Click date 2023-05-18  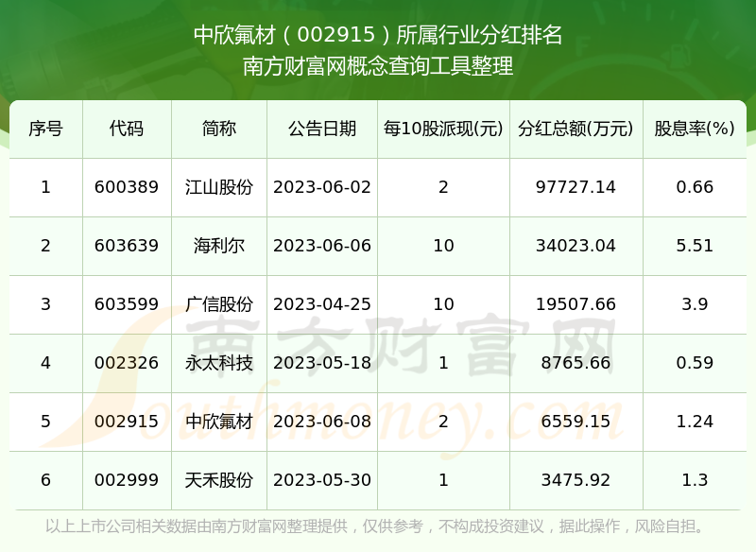point(322,363)
